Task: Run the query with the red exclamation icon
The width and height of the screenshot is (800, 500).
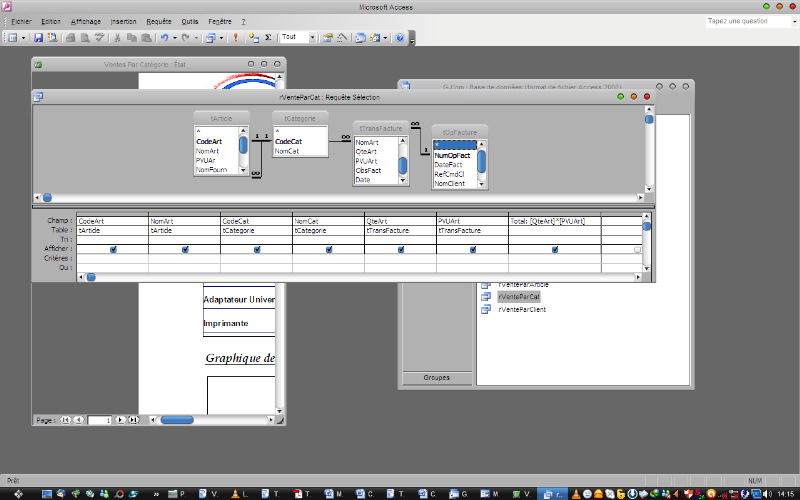Action: click(x=235, y=38)
